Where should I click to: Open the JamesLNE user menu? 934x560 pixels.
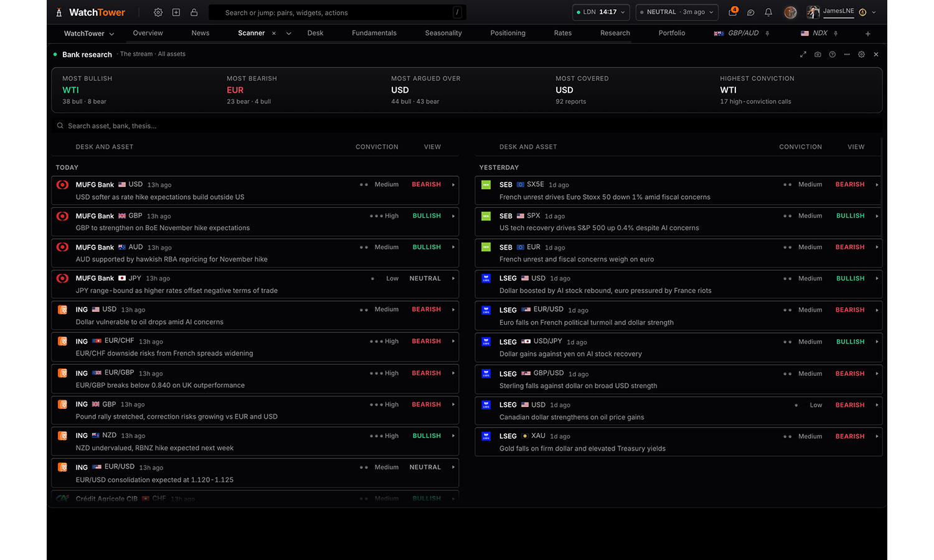point(841,12)
